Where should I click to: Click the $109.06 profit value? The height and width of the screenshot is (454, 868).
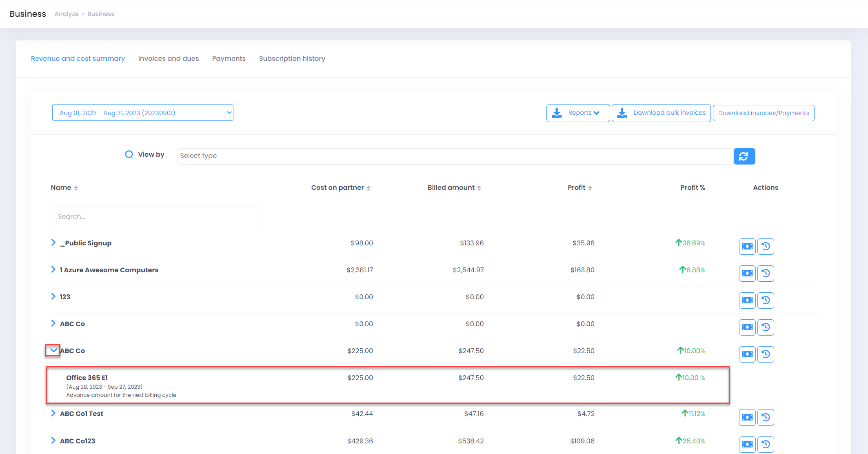[x=582, y=441]
